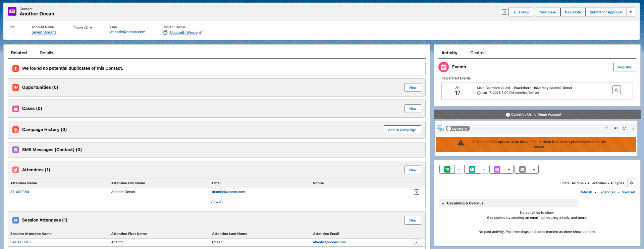
Task: Click the New Case button
Action: pos(547,12)
